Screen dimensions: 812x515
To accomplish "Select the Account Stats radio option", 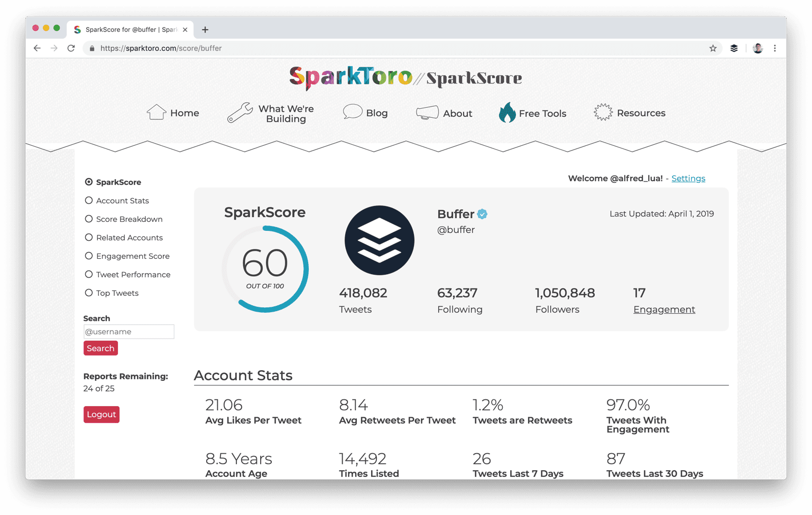I will click(89, 200).
